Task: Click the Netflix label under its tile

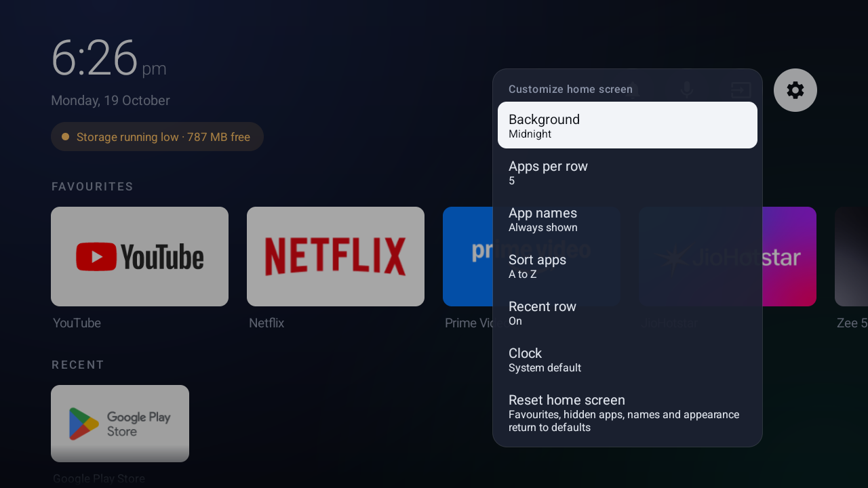Action: point(267,323)
